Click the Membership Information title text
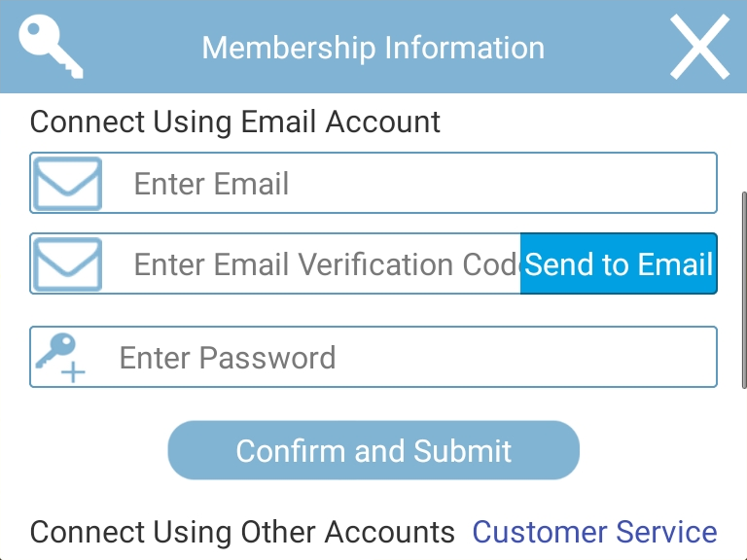Image resolution: width=747 pixels, height=560 pixels. [373, 48]
